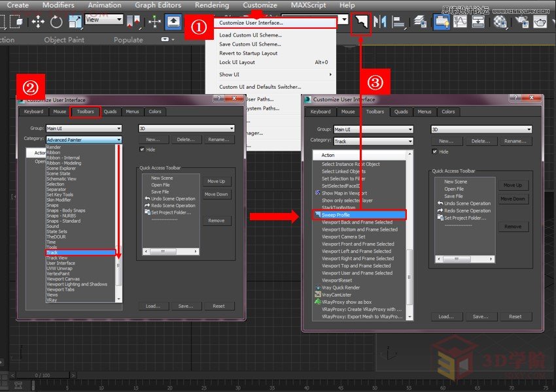Viewport: 556px width, 392px height.
Task: Click VrayCamLister action icon
Action: [x=318, y=295]
